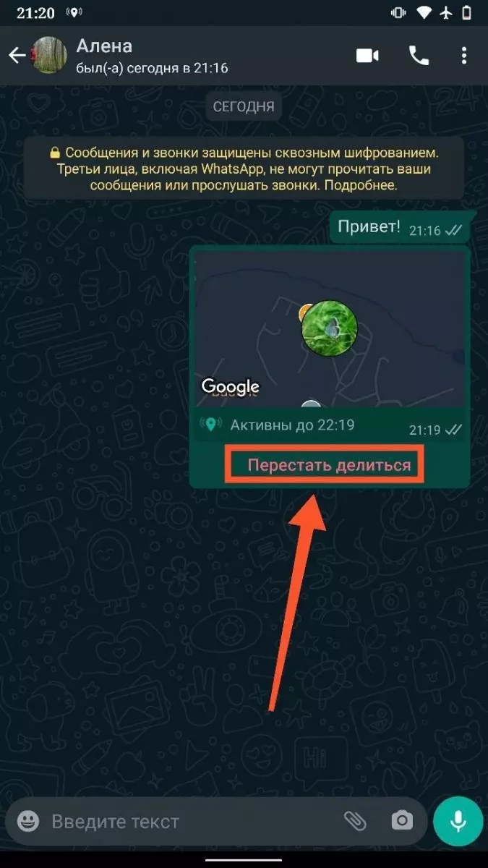
Task: Open the three-dot more options menu
Action: click(x=464, y=56)
